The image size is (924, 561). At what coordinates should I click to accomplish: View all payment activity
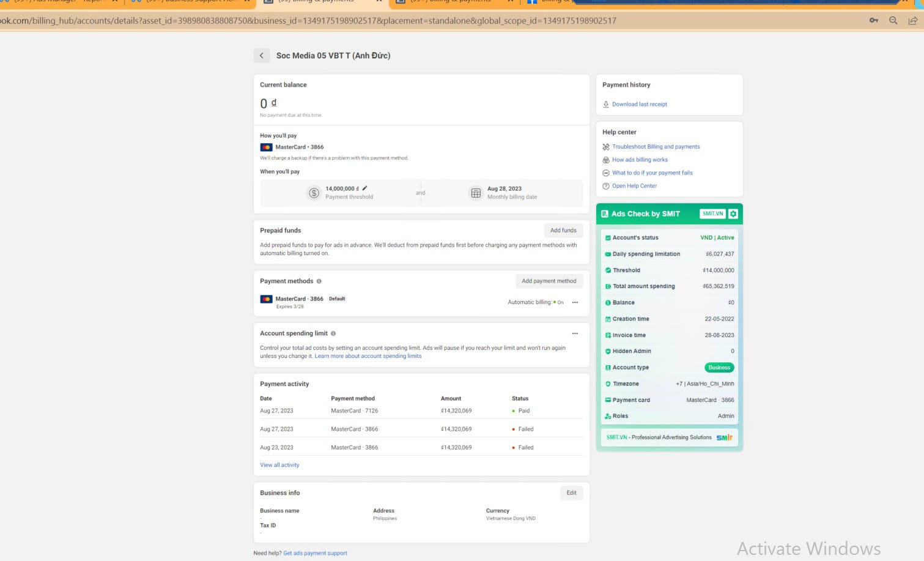point(279,465)
